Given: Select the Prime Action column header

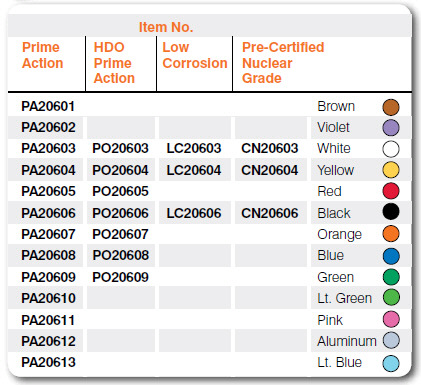Looking at the screenshot, I should pos(43,55).
